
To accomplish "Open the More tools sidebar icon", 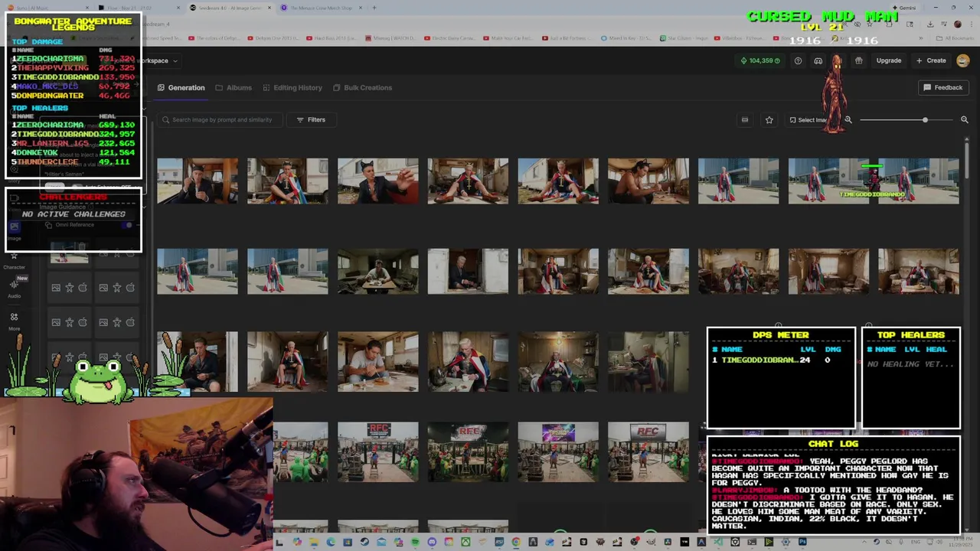I will (14, 321).
